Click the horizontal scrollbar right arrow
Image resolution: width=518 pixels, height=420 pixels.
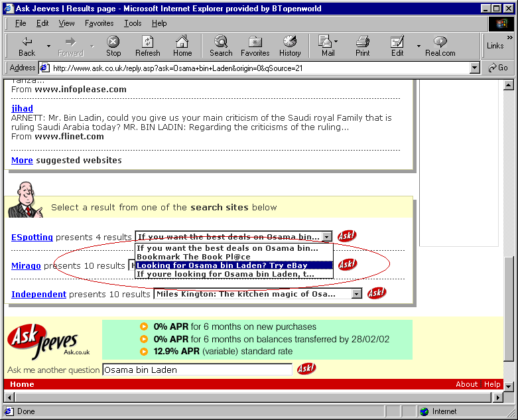(x=498, y=397)
